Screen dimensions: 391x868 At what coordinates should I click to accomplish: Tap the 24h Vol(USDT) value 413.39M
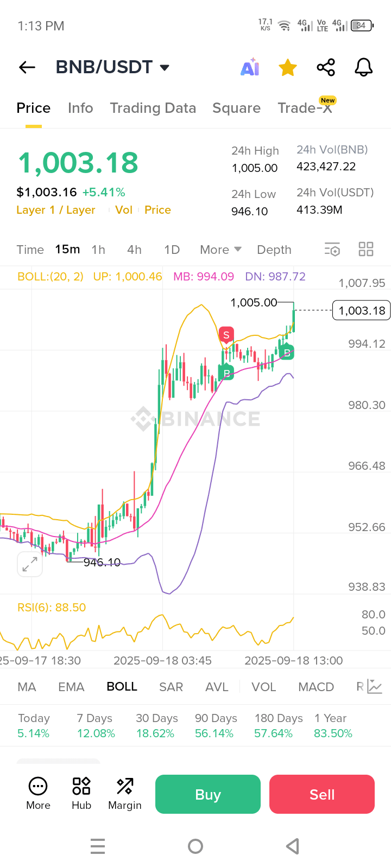point(319,210)
